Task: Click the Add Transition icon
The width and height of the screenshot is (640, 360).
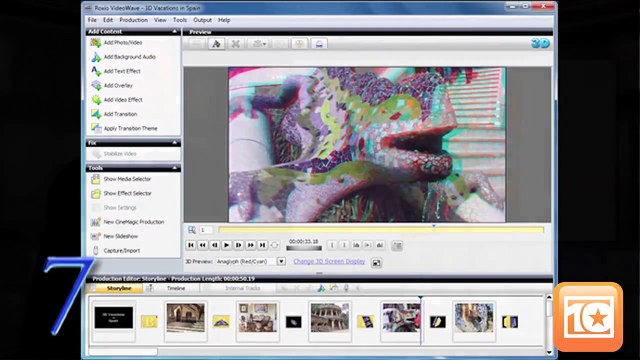Action: (x=96, y=114)
